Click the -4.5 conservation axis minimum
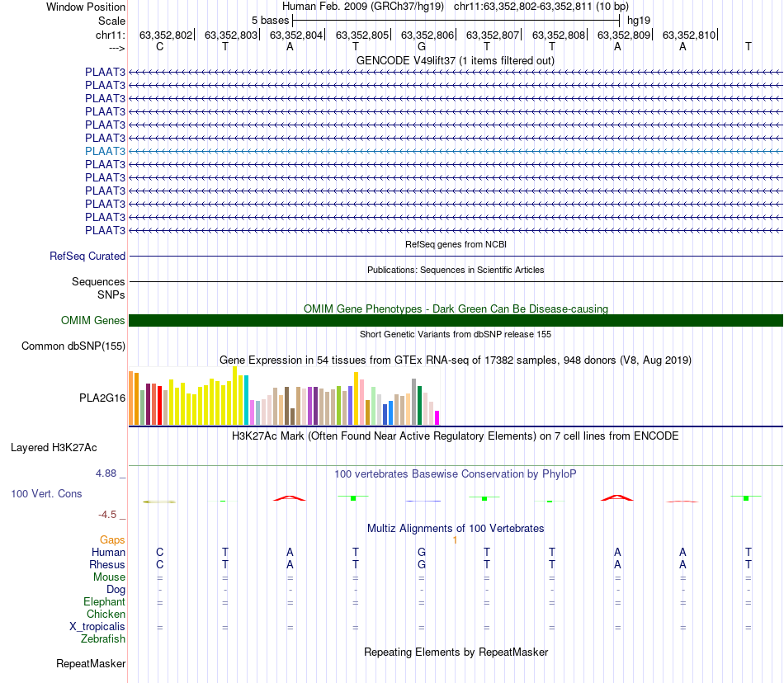This screenshot has height=683, width=784. [107, 514]
